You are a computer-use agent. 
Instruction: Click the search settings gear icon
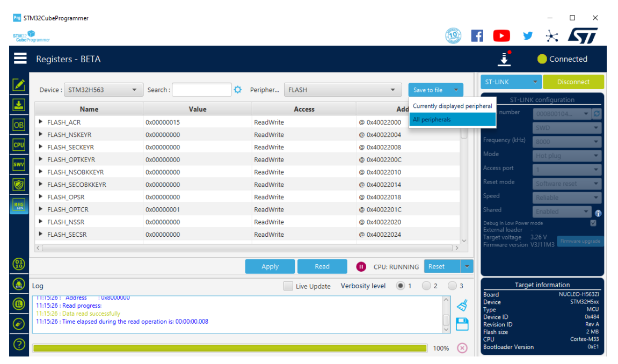(238, 90)
